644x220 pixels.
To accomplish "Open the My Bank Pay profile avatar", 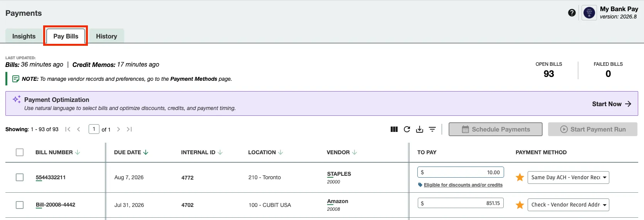I will tap(589, 13).
